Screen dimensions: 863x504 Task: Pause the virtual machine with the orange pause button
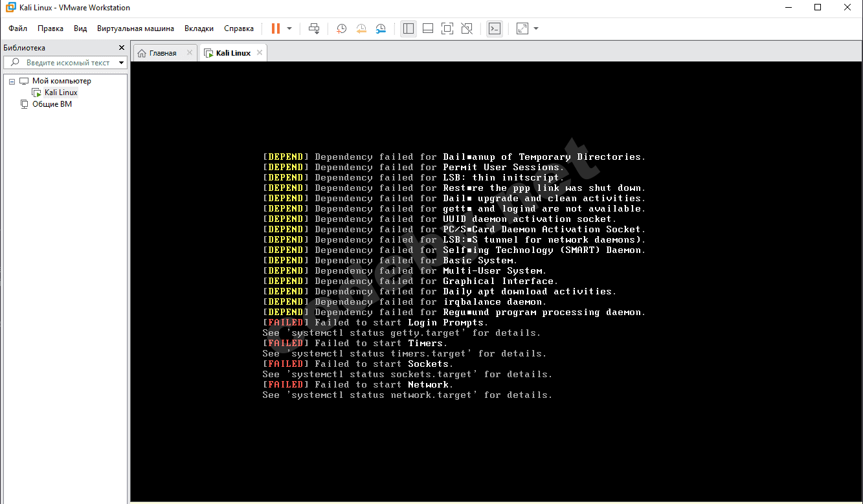point(276,28)
